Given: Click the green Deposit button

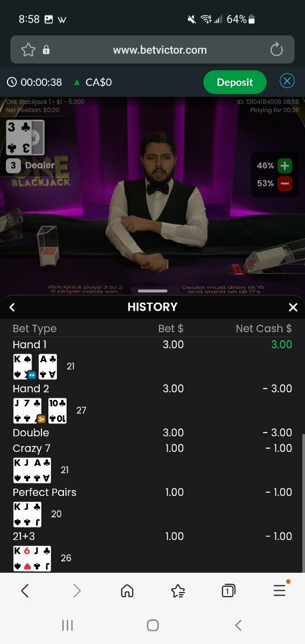Looking at the screenshot, I should pos(235,82).
